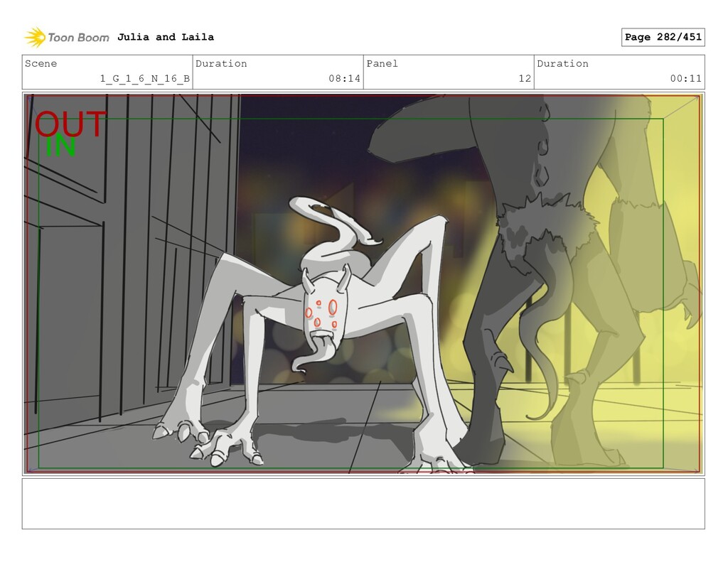Click scene name '1_G_1_6_N_16_B'

click(145, 78)
